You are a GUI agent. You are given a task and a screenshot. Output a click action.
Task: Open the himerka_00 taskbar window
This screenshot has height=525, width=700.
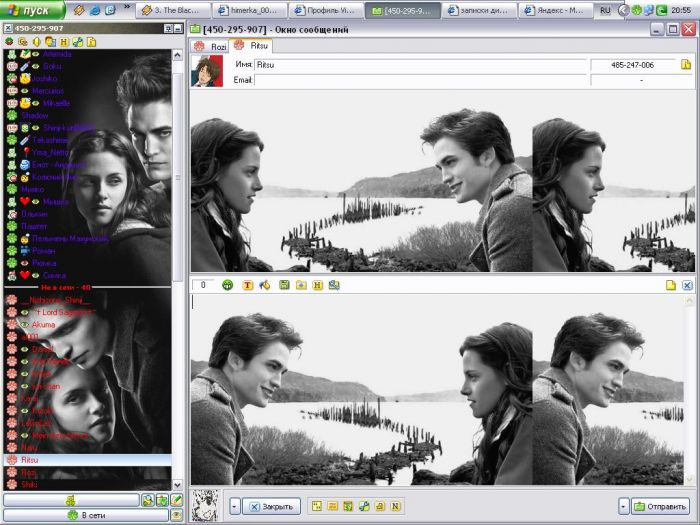pos(249,10)
